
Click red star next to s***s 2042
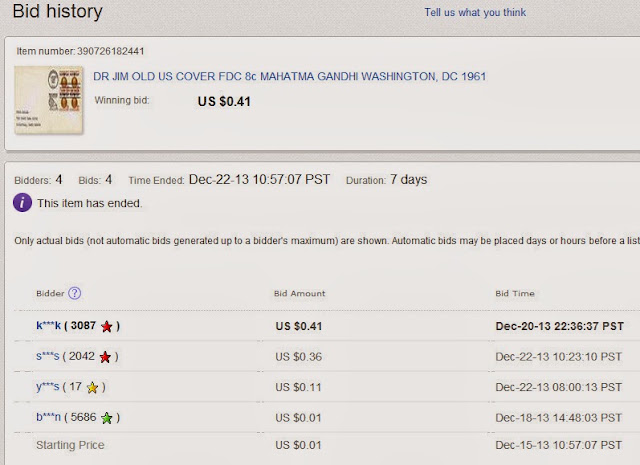pos(105,357)
